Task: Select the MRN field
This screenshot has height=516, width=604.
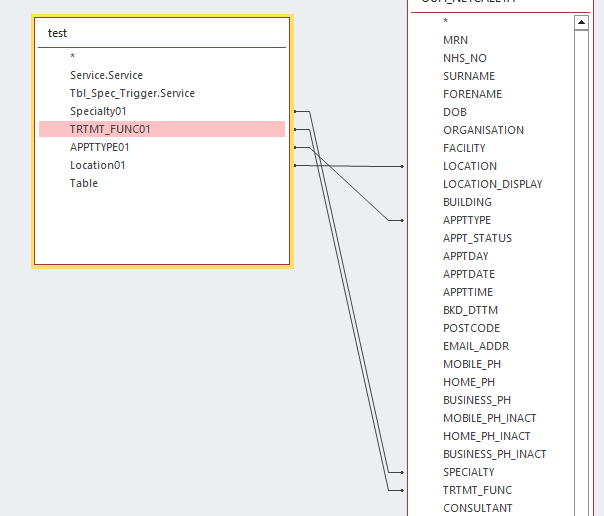Action: click(456, 40)
